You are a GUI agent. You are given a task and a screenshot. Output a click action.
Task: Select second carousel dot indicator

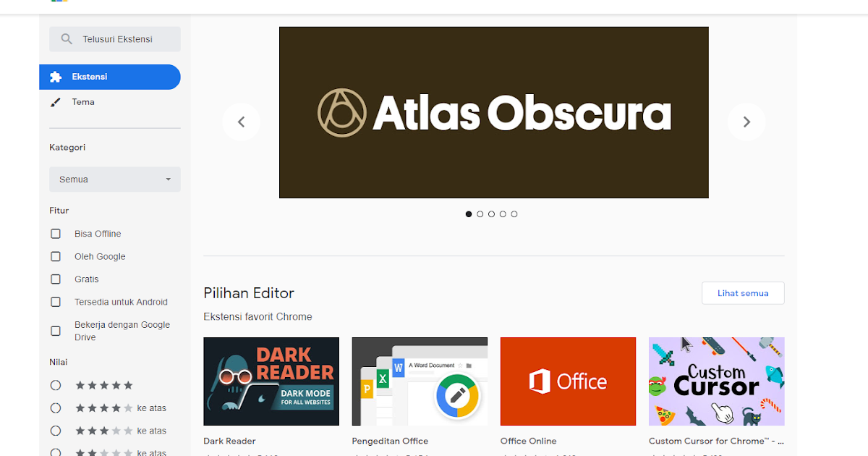(480, 214)
